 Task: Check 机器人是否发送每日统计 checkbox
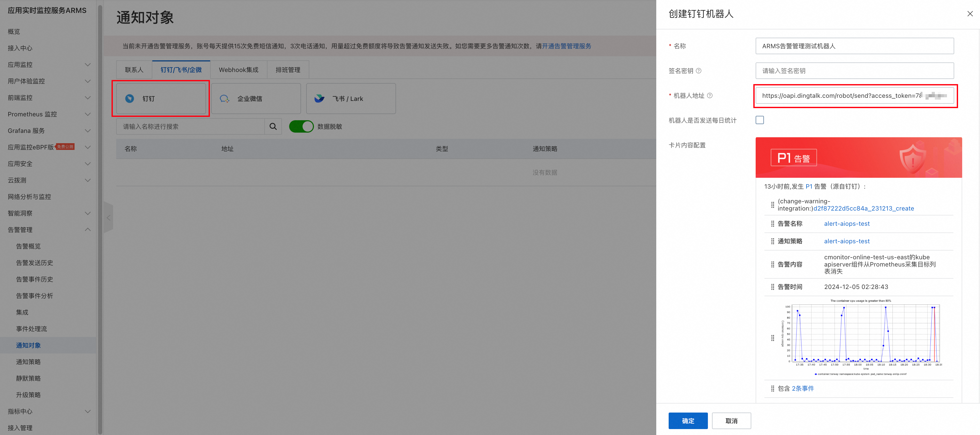(x=759, y=120)
